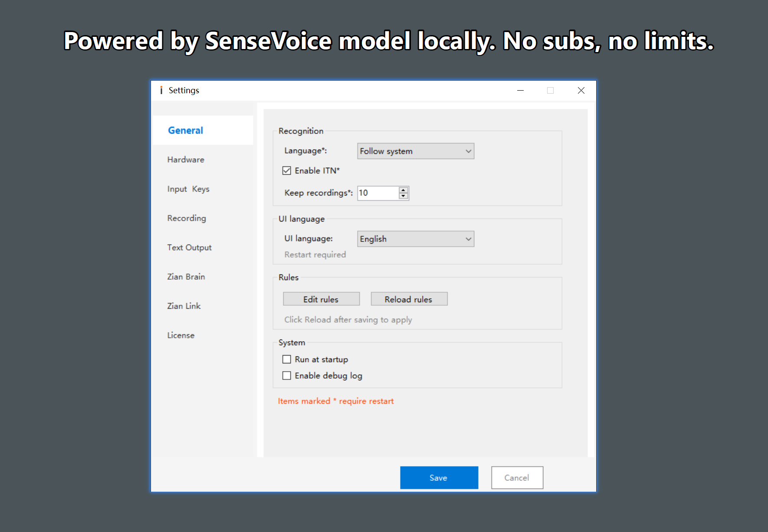Open the Input Keys settings
This screenshot has height=532, width=768.
coord(188,189)
